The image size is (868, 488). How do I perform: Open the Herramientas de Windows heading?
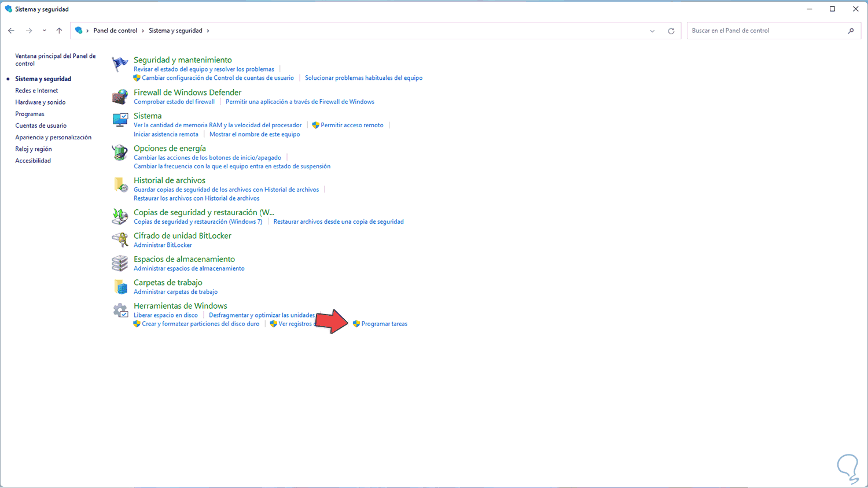pyautogui.click(x=181, y=306)
